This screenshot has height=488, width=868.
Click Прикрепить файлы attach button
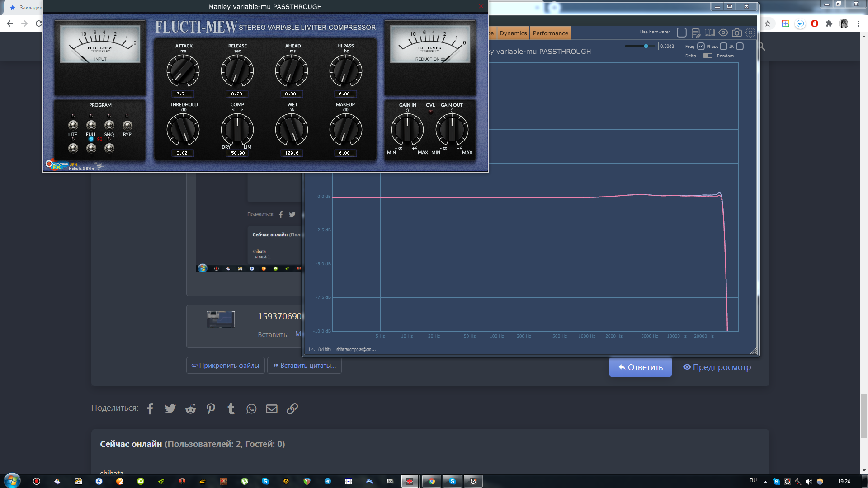(x=225, y=366)
